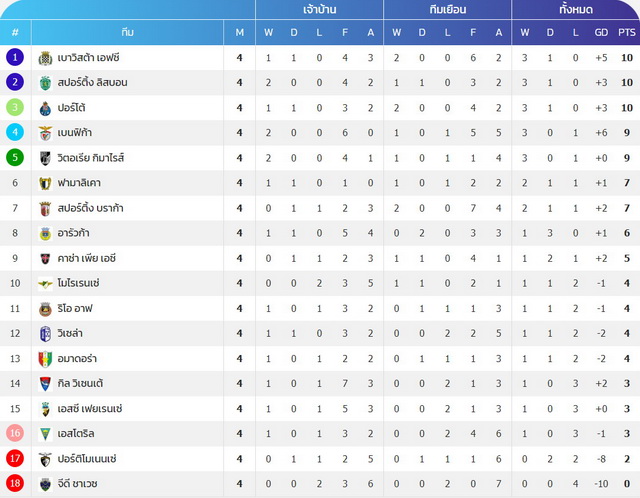Click the red rank 18 position badge
The image size is (640, 498).
tap(15, 484)
